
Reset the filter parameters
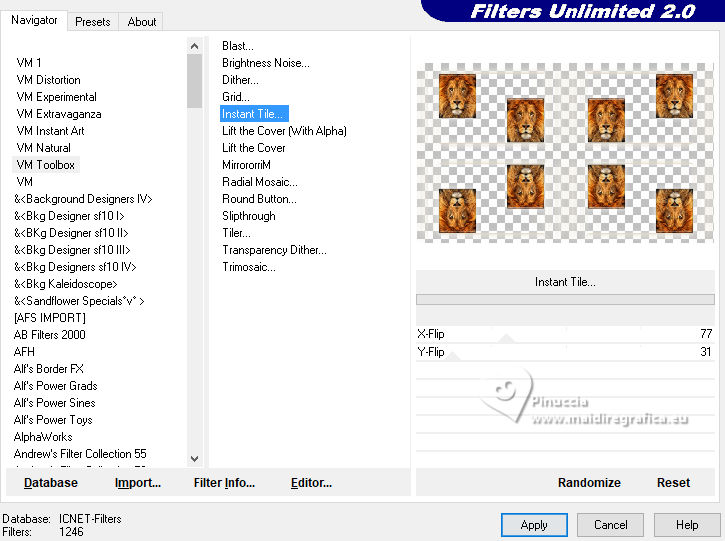673,483
